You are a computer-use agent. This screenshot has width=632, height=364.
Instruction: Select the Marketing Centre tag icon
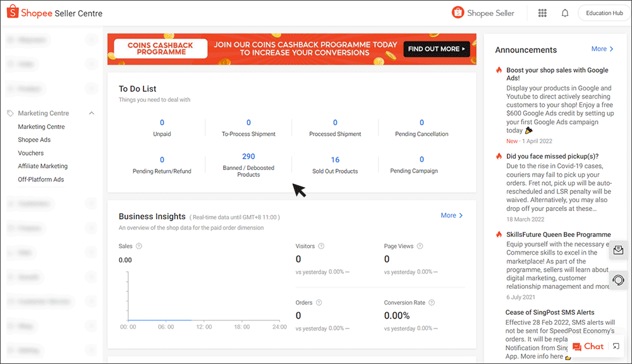[x=9, y=112]
